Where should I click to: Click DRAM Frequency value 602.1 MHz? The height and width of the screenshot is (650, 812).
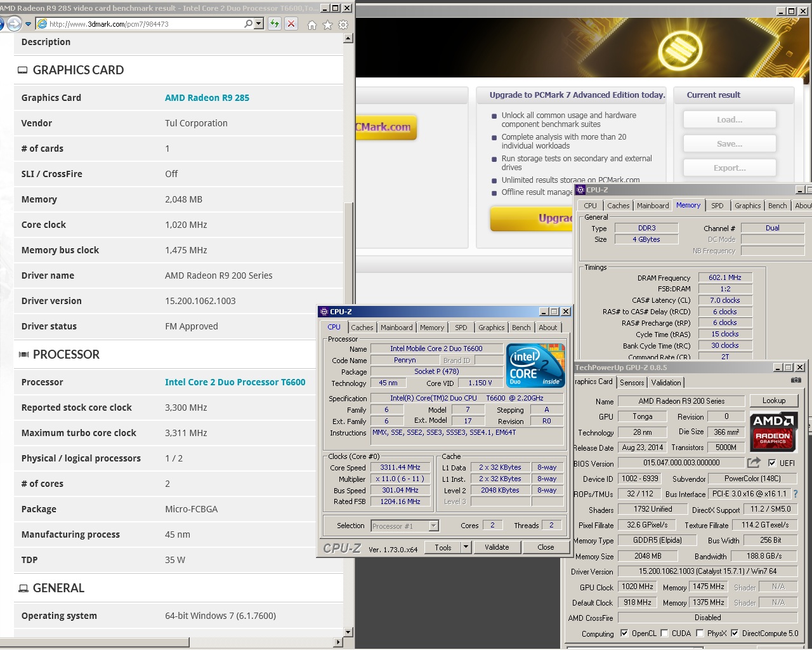[x=725, y=277]
